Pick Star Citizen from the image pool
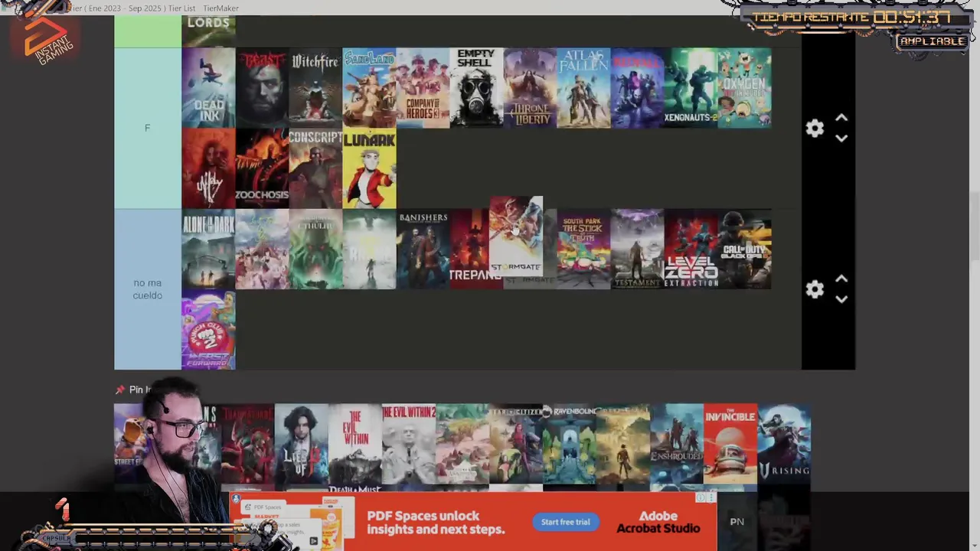This screenshot has height=551, width=980. (516, 444)
